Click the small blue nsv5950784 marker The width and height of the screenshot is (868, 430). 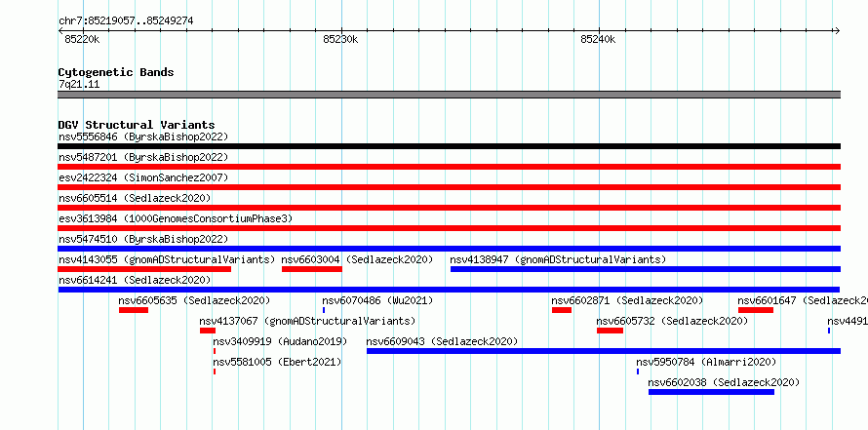(x=638, y=371)
